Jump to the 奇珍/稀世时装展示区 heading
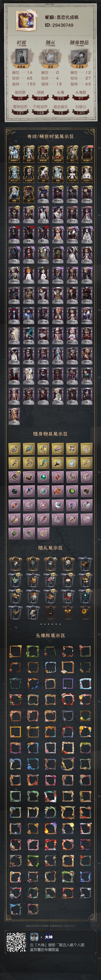The width and height of the screenshot is (101, 980). (x=50, y=136)
